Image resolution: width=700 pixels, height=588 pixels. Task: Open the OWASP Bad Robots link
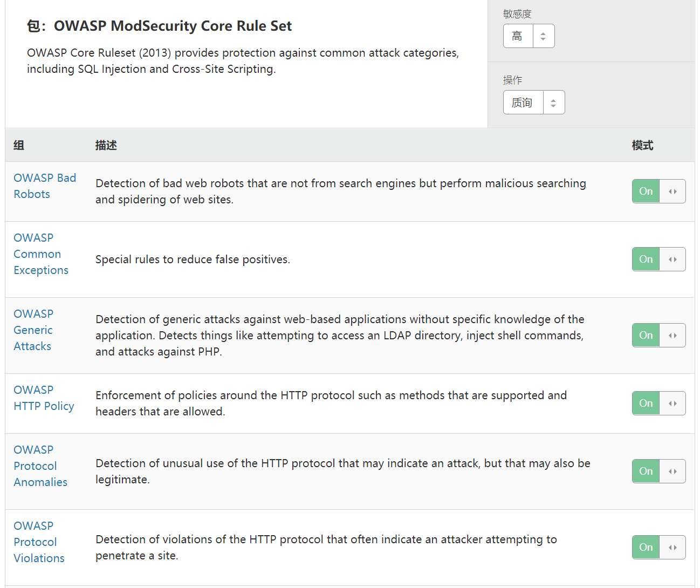pos(45,186)
